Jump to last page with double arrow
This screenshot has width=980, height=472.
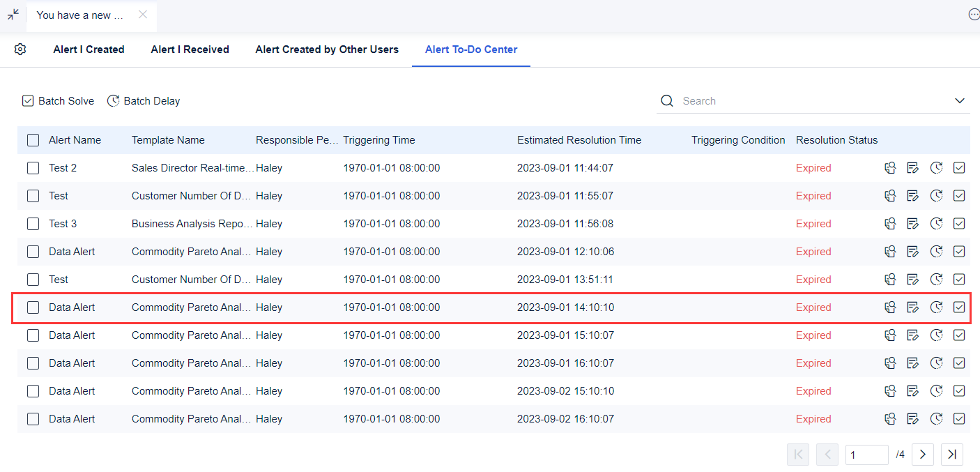tap(952, 454)
